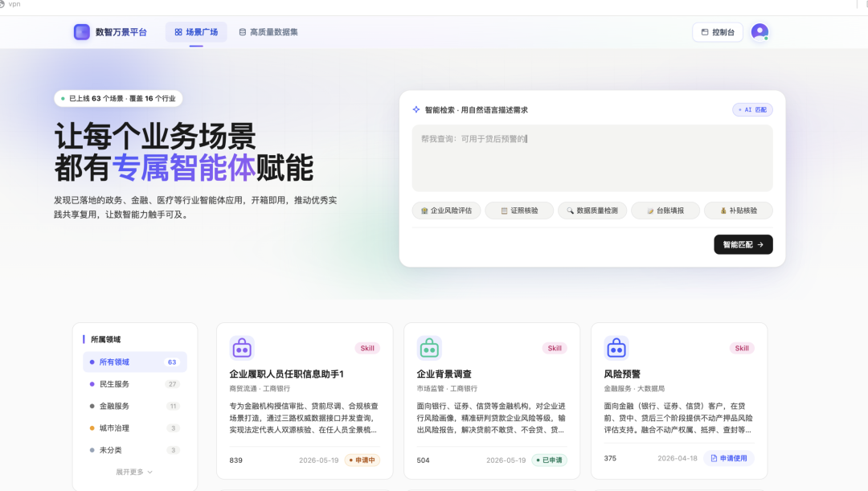868x491 pixels.
Task: Open the 企业履职人员任职信息助手1 card title
Action: click(287, 374)
